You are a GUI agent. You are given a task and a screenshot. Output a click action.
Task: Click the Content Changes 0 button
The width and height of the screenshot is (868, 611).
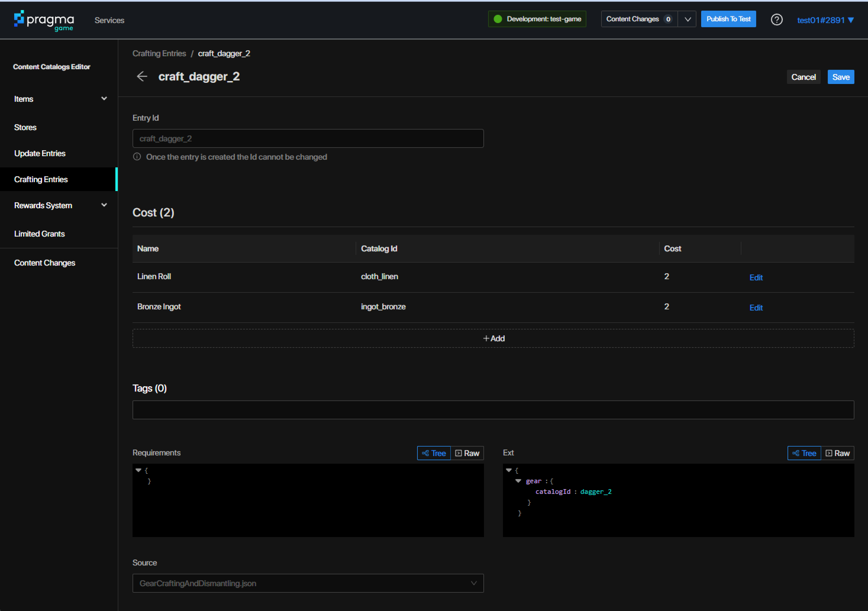coord(639,19)
